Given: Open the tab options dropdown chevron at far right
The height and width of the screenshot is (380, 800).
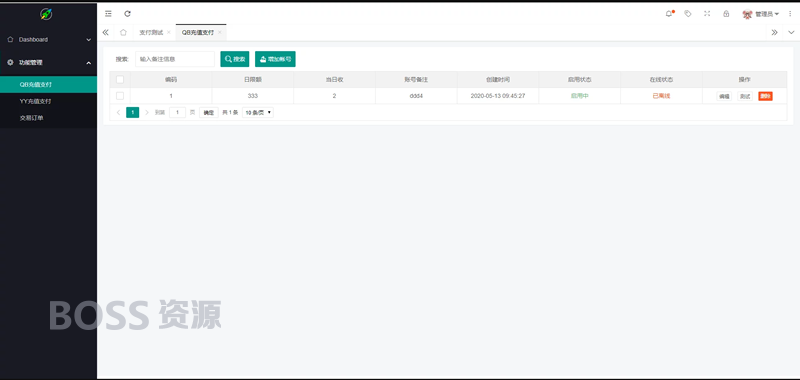Looking at the screenshot, I should pyautogui.click(x=791, y=32).
